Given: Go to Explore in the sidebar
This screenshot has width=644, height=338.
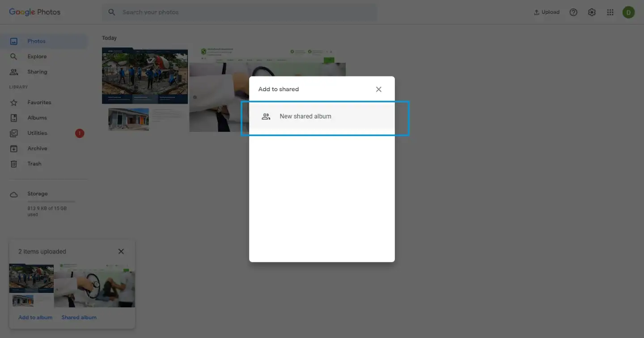Looking at the screenshot, I should pyautogui.click(x=37, y=57).
